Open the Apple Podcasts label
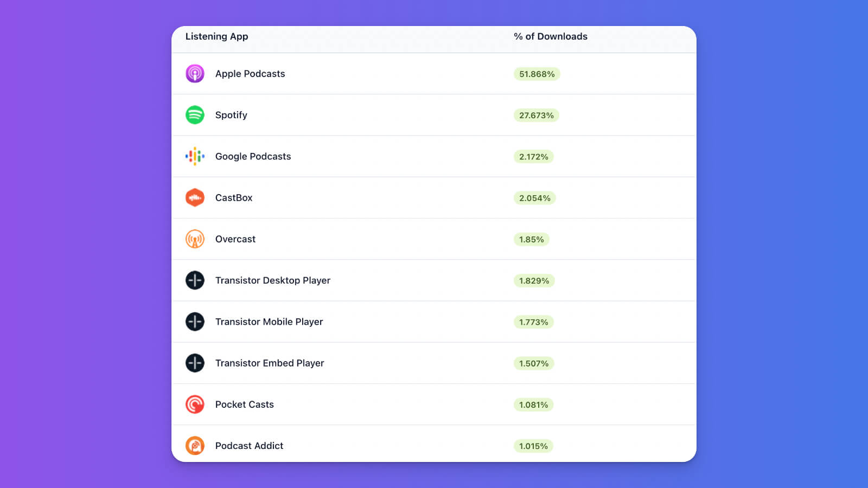The height and width of the screenshot is (488, 868). [250, 74]
